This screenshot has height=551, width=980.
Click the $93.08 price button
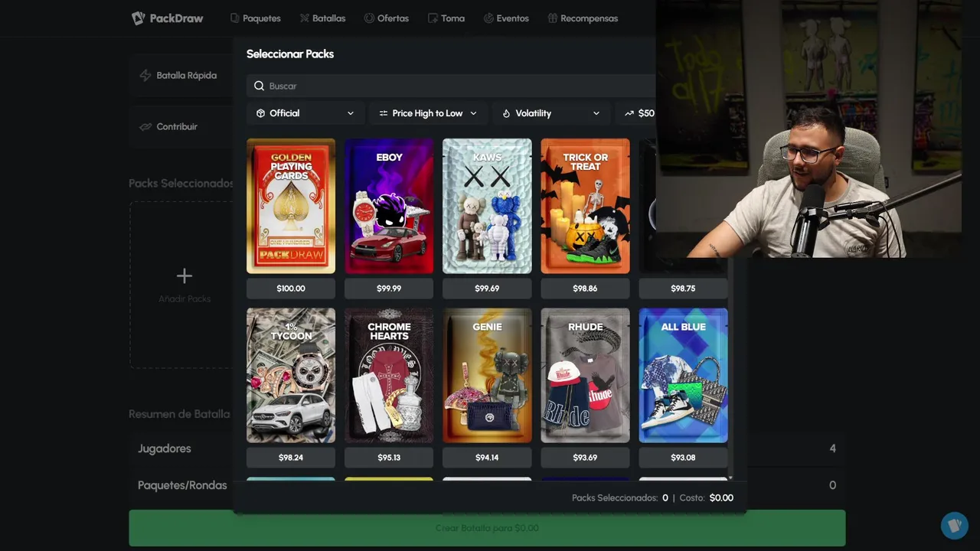[683, 458]
